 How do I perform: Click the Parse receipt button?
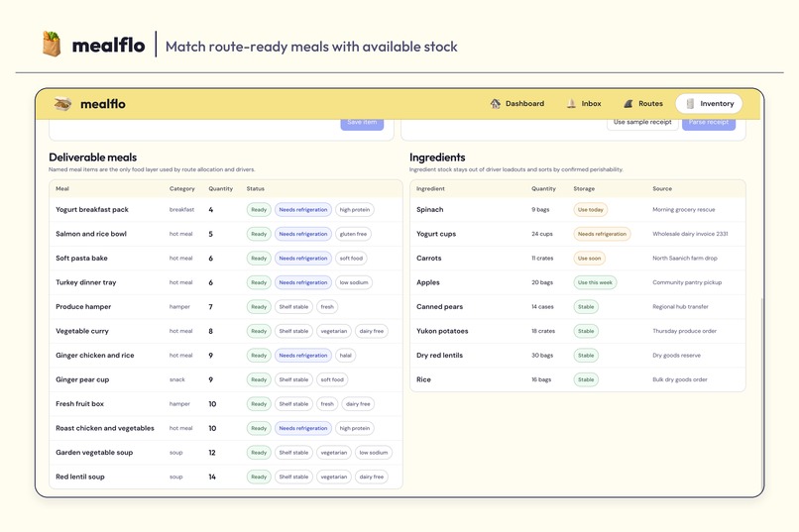(x=709, y=123)
